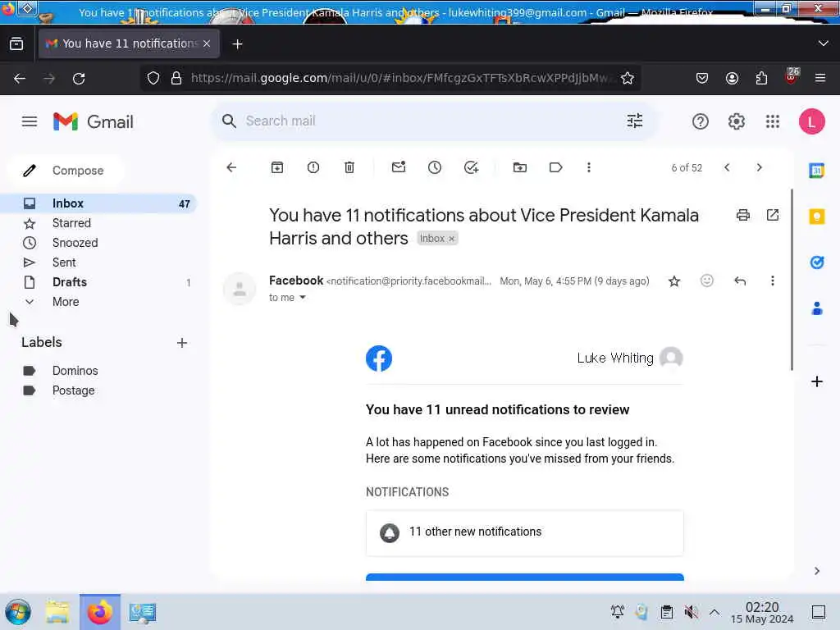This screenshot has height=630, width=840.
Task: Open 11 other new notifications card
Action: pyautogui.click(x=524, y=533)
